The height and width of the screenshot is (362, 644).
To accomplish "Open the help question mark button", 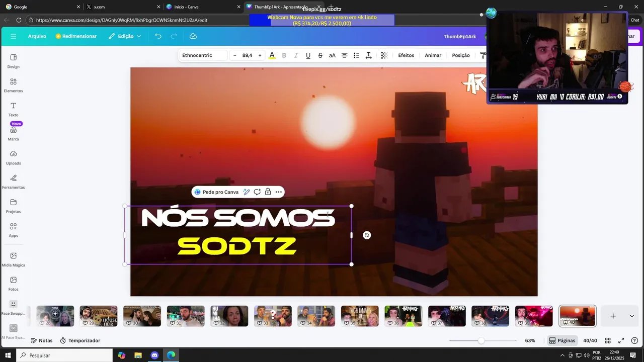I will pos(634,340).
